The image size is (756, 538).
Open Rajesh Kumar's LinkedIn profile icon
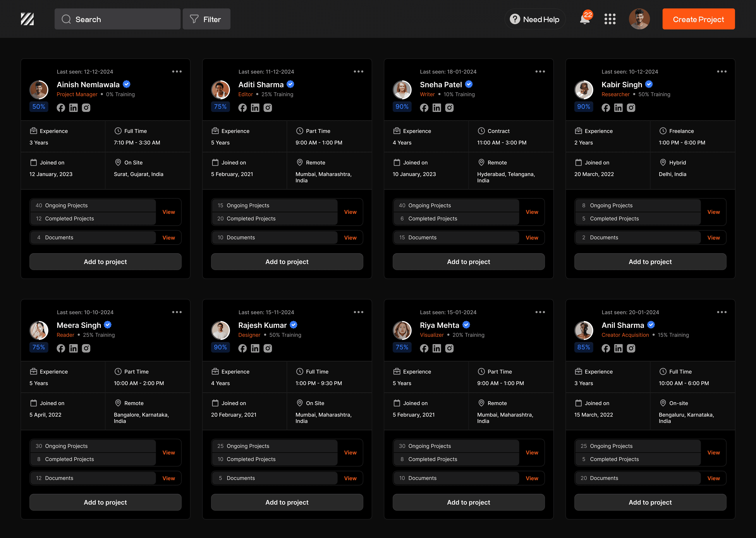tap(255, 348)
